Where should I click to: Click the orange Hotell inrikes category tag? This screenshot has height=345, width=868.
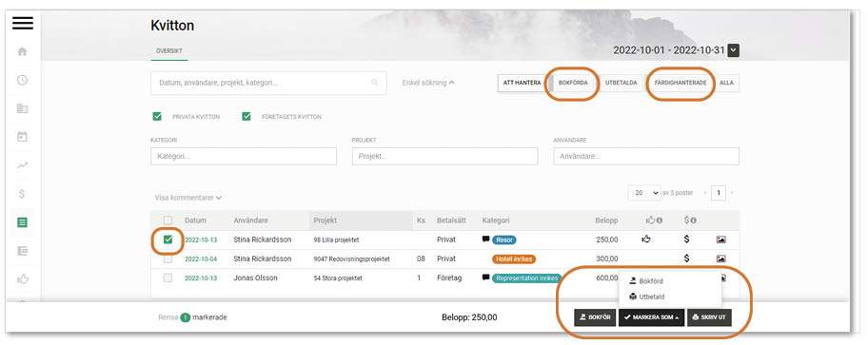point(514,259)
